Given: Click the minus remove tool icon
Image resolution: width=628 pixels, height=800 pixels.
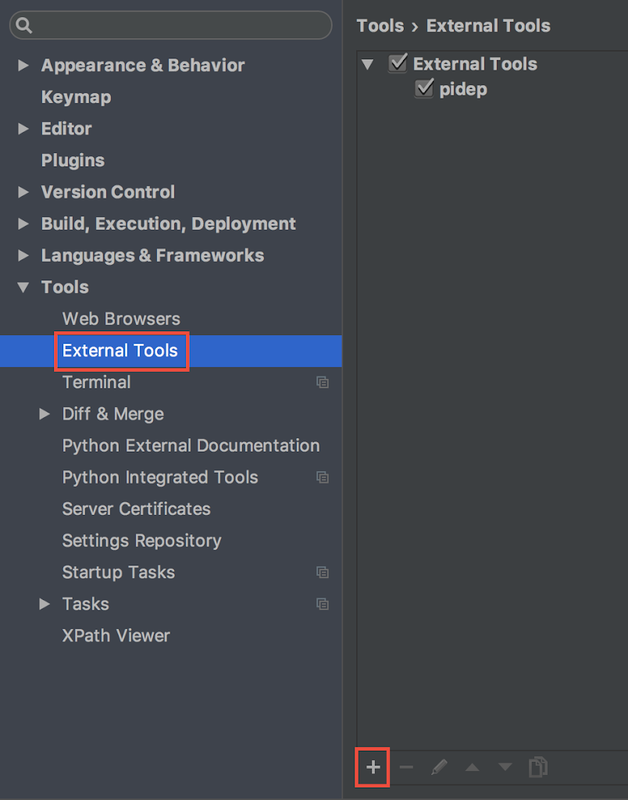Looking at the screenshot, I should coord(406,767).
